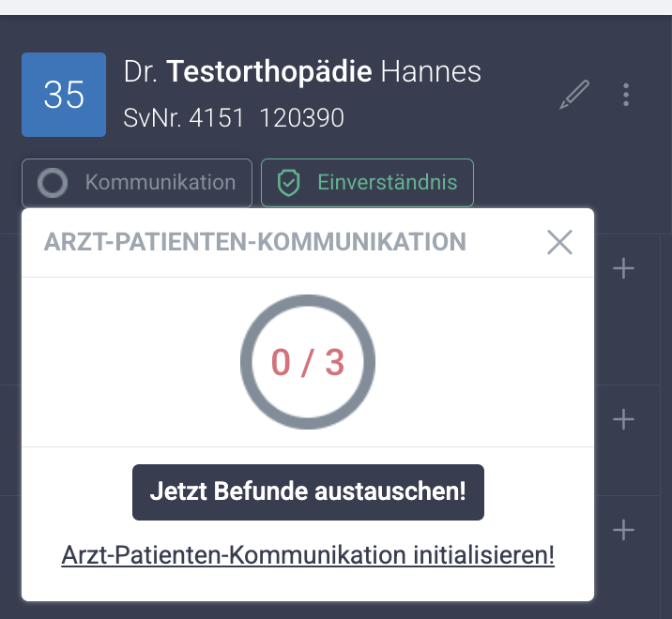
Task: Click the ARZT-PATIENTEN-KOMMUNIKATION popup heading
Action: coord(255,242)
